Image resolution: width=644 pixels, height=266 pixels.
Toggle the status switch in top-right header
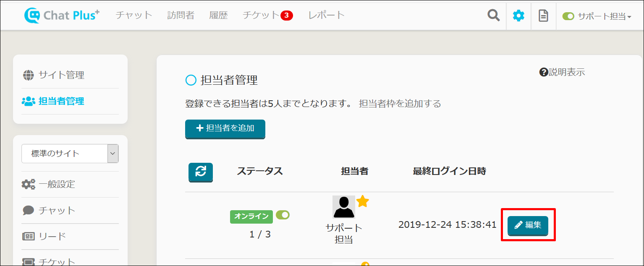click(568, 16)
